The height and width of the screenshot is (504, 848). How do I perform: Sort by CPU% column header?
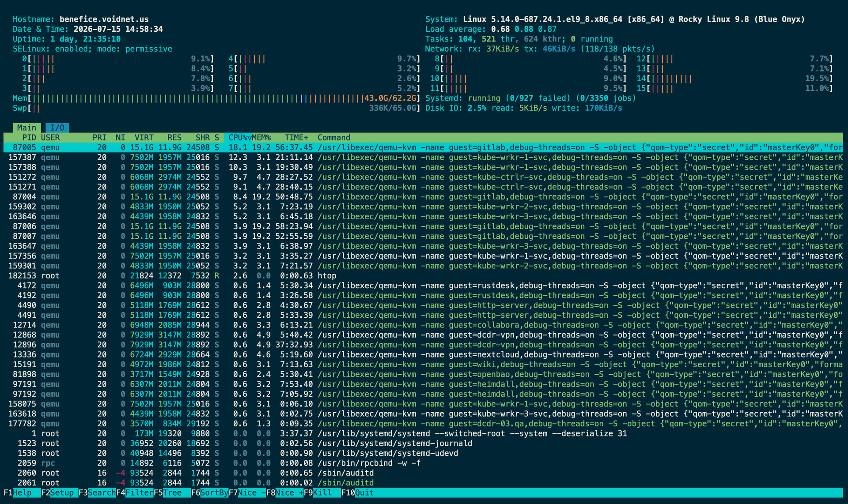click(x=238, y=138)
